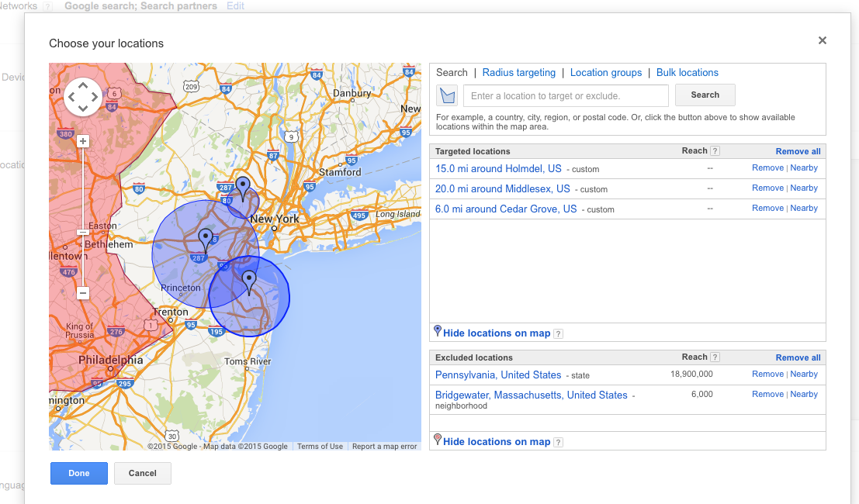Open help icon next to targeted Reach
This screenshot has width=859, height=504.
715,151
